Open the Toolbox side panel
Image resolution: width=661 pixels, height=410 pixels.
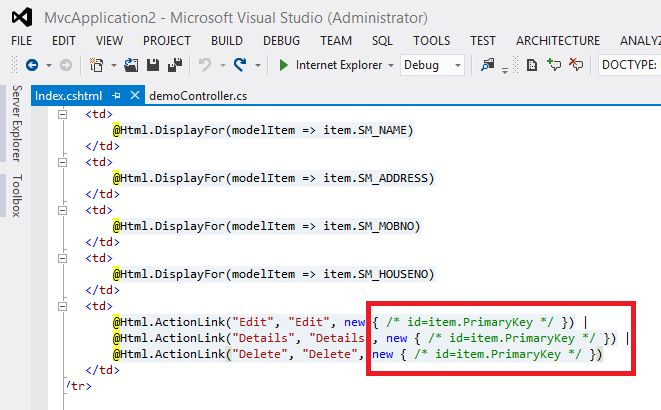tap(16, 196)
